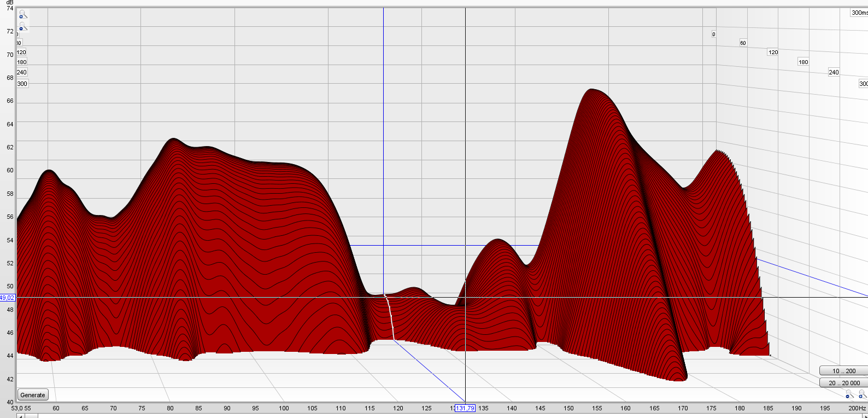The width and height of the screenshot is (868, 418).
Task: Click the right-side 180 time axis label
Action: coord(803,62)
